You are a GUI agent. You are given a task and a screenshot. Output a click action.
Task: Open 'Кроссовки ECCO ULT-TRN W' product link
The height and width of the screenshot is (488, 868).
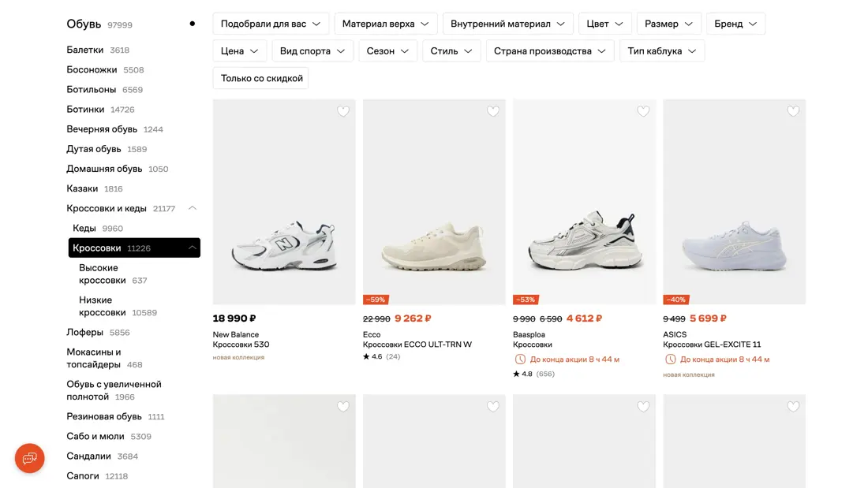417,345
